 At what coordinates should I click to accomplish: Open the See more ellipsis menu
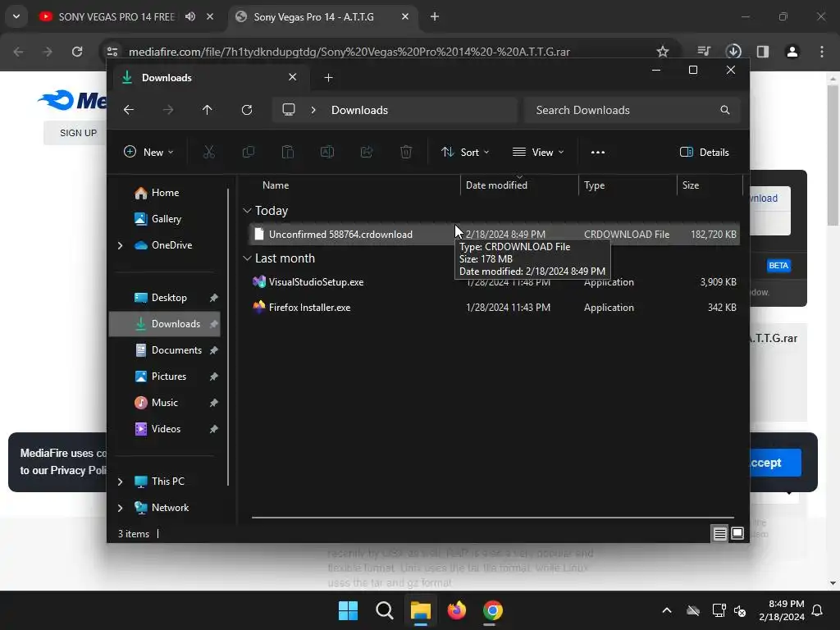tap(598, 152)
